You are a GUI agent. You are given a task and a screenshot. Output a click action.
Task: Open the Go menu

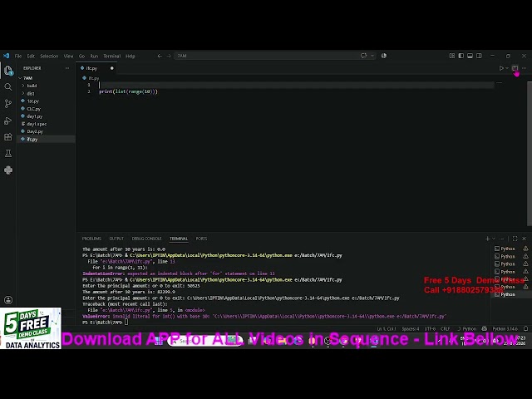coord(81,56)
